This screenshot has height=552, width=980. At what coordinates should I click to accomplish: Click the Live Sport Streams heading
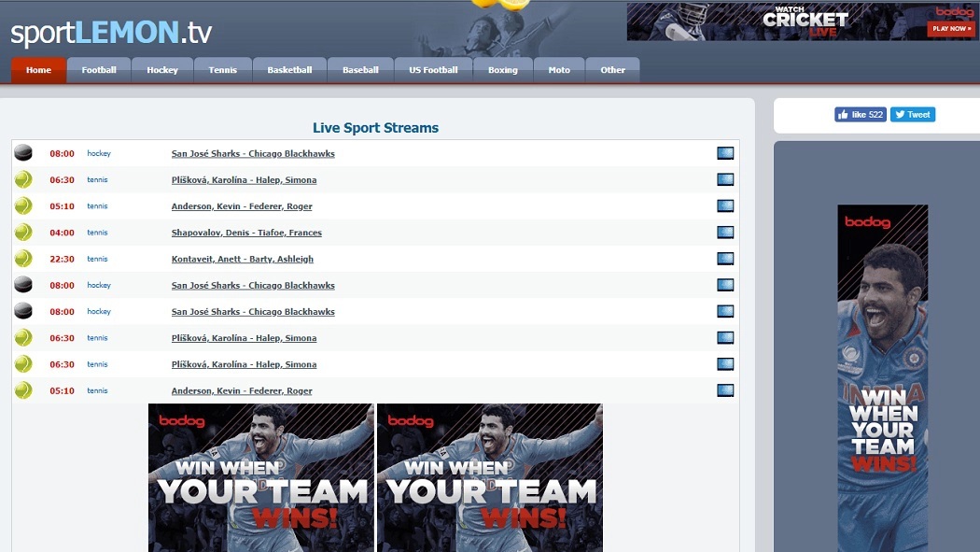375,128
